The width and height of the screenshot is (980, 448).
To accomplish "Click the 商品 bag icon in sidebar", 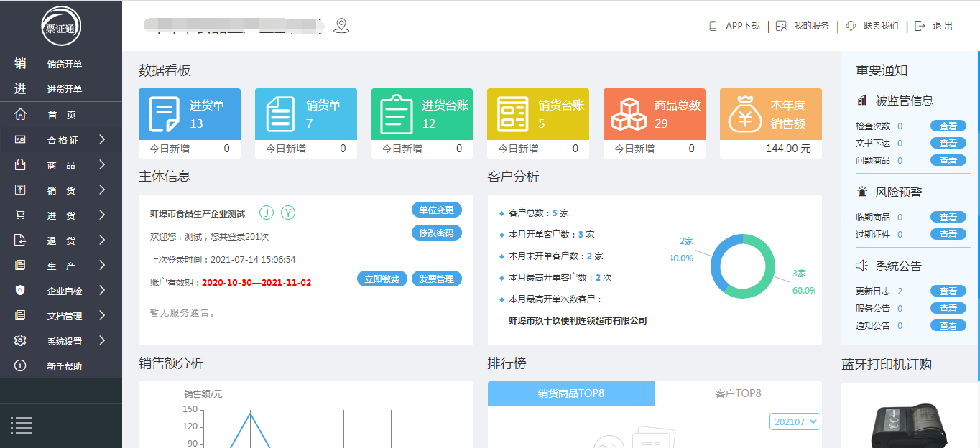I will coord(20,165).
